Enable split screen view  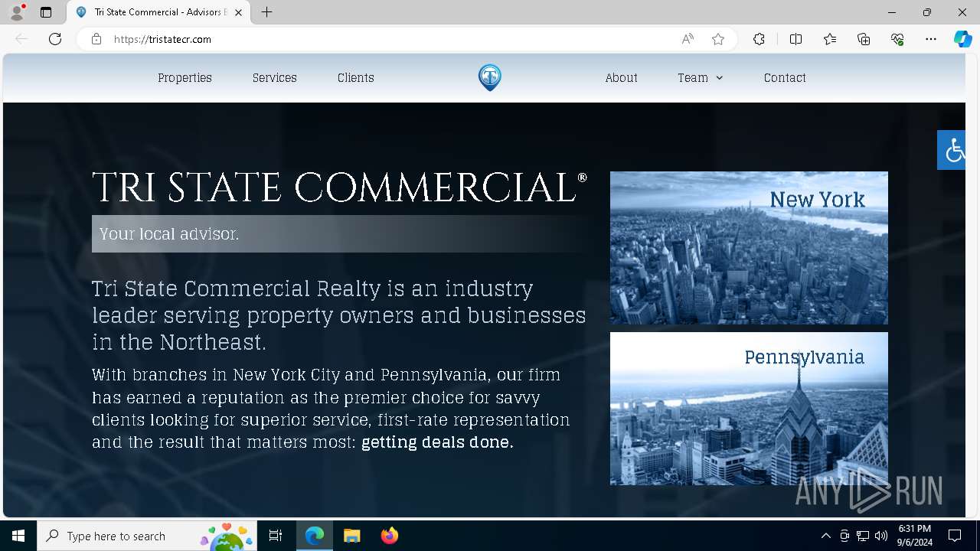(795, 39)
